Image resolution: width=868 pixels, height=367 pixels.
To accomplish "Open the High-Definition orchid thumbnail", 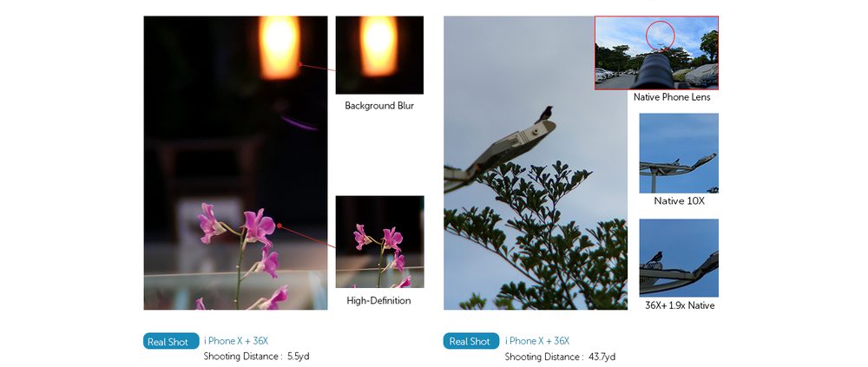I will [379, 241].
